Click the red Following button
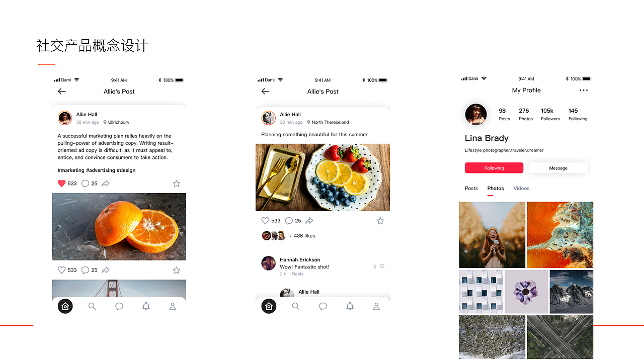Viewport: 644px width, 362px height. (x=494, y=168)
